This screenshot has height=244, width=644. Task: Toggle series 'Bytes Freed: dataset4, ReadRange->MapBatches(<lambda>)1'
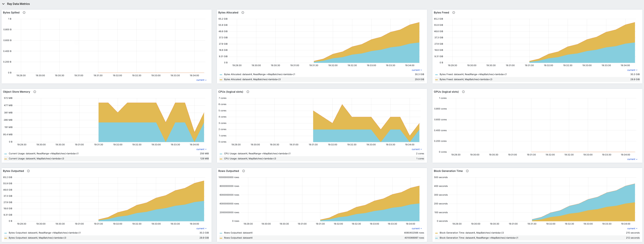(473, 74)
